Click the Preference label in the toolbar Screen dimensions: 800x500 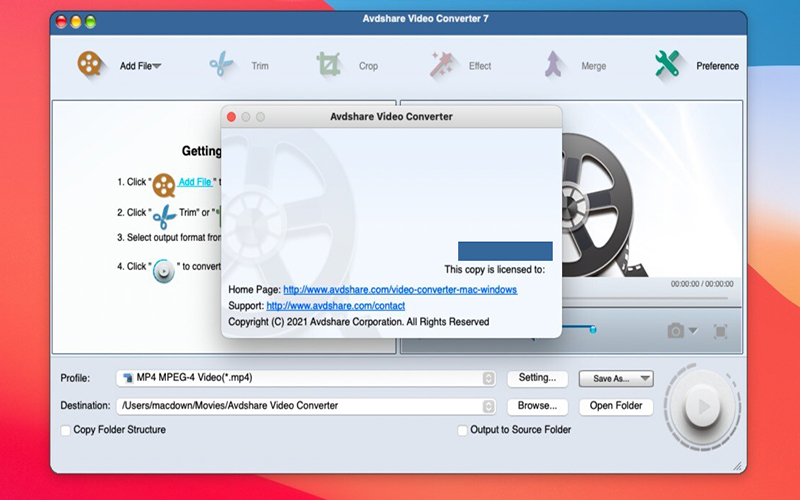717,66
